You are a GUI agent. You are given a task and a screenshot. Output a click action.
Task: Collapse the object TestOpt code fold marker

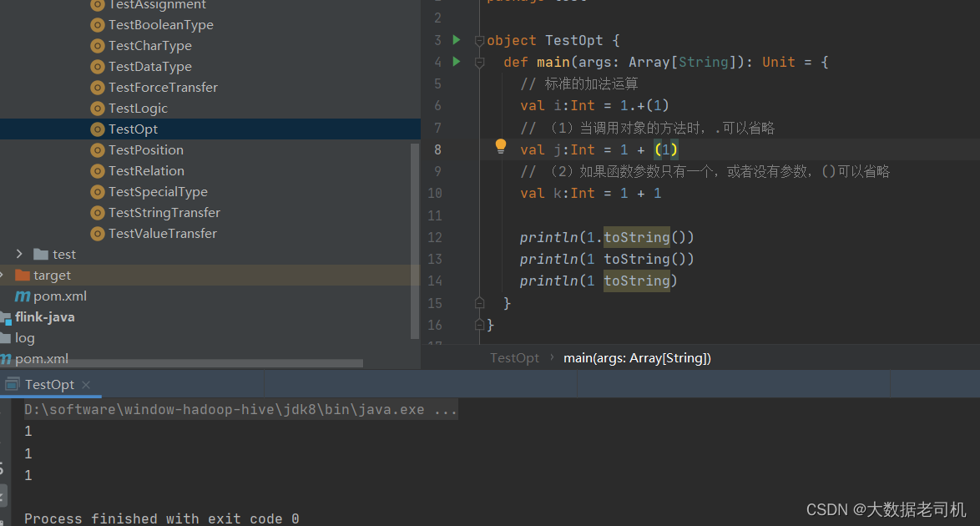(x=479, y=41)
